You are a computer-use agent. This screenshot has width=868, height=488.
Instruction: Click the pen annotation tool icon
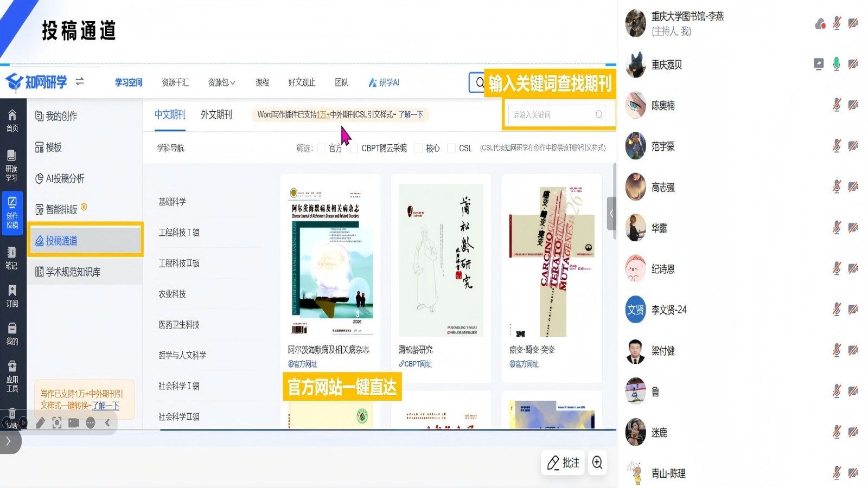pos(40,423)
